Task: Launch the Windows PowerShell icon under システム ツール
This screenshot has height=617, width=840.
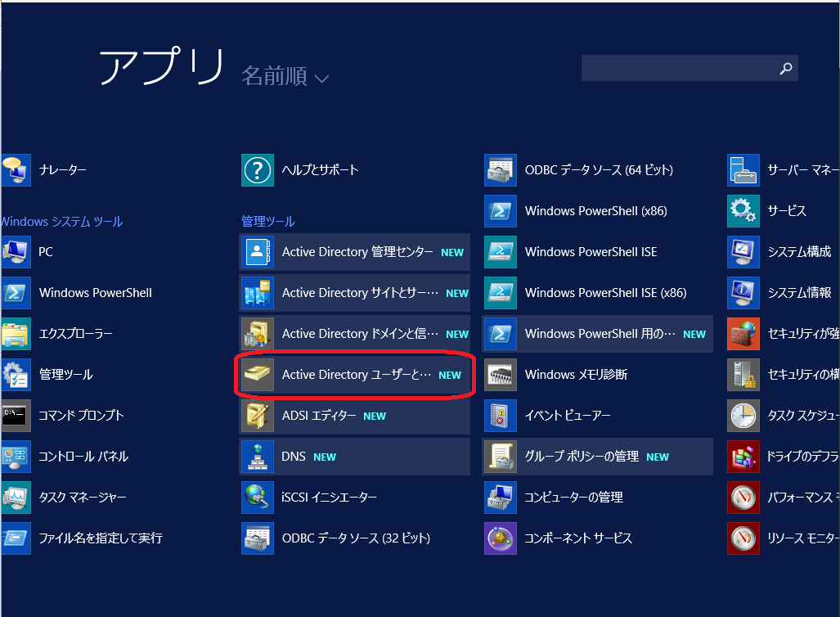Action: coord(16,293)
